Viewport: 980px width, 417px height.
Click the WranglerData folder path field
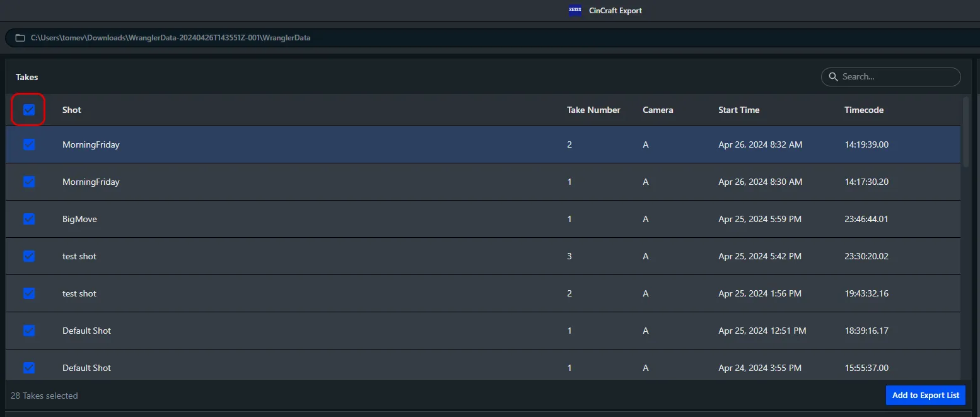[x=492, y=38]
